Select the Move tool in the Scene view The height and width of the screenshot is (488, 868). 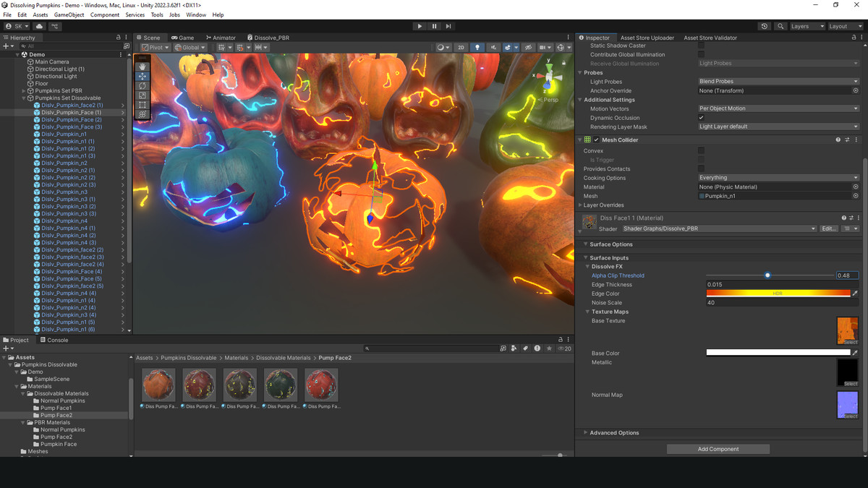tap(142, 76)
